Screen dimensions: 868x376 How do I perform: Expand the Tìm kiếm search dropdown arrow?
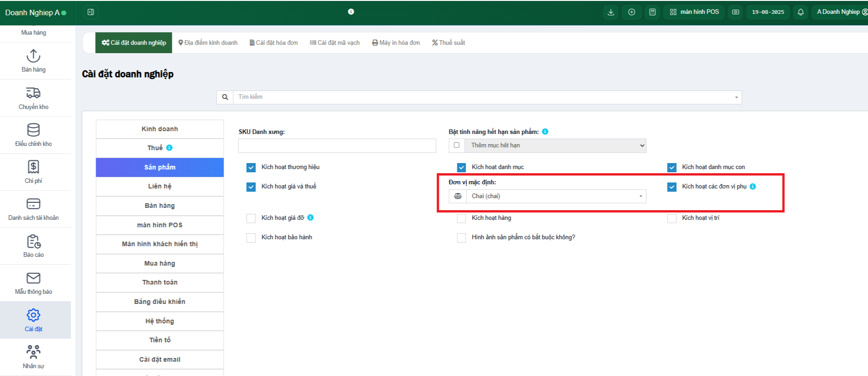pos(736,97)
